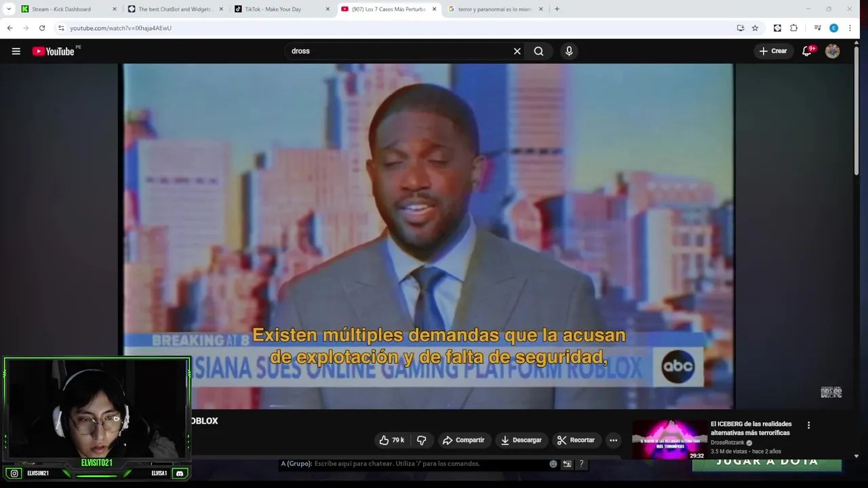The width and height of the screenshot is (868, 488).
Task: Open the YouTube account avatar menu
Action: coord(833,51)
